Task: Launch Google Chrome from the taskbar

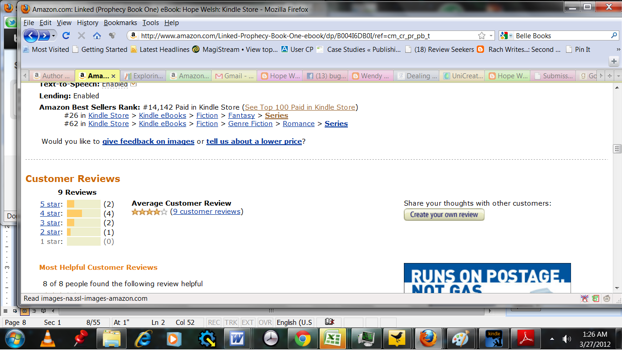Action: click(302, 339)
